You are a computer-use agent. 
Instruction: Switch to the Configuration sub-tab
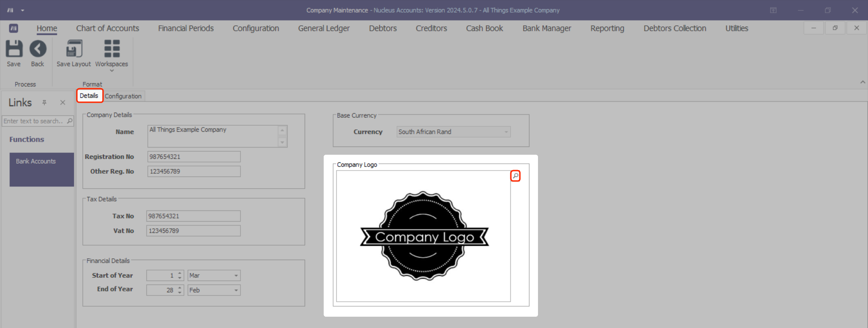click(123, 96)
